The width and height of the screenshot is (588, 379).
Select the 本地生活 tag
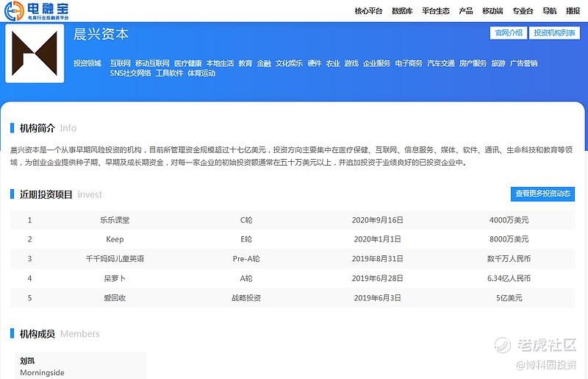click(x=220, y=63)
